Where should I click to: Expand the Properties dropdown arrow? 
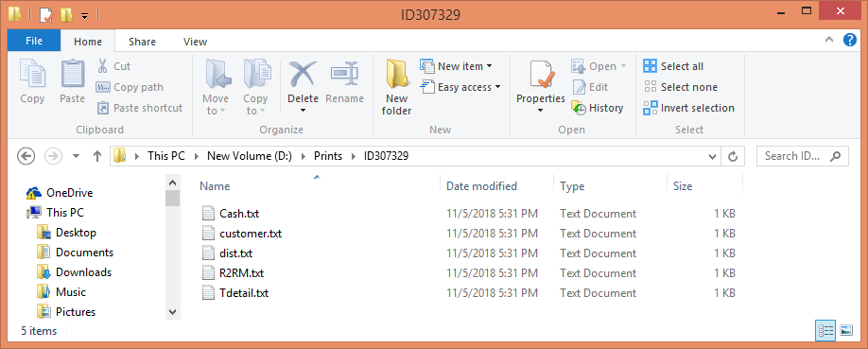tap(541, 111)
